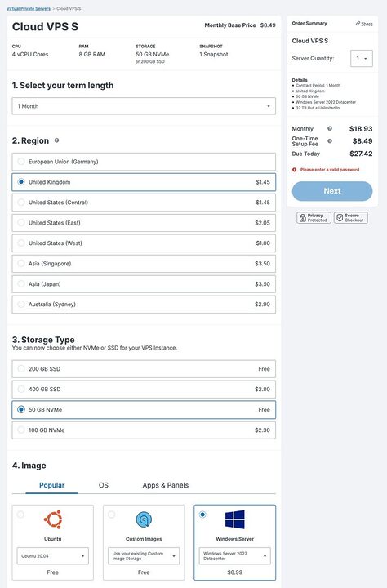Expand the Ubuntu version dropdown

click(53, 556)
